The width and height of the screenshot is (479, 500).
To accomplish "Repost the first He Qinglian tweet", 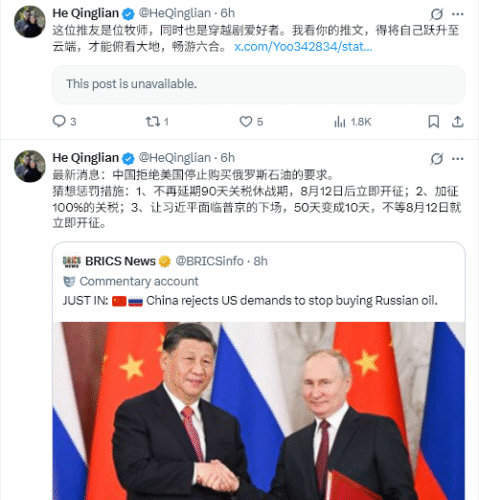I will [153, 121].
